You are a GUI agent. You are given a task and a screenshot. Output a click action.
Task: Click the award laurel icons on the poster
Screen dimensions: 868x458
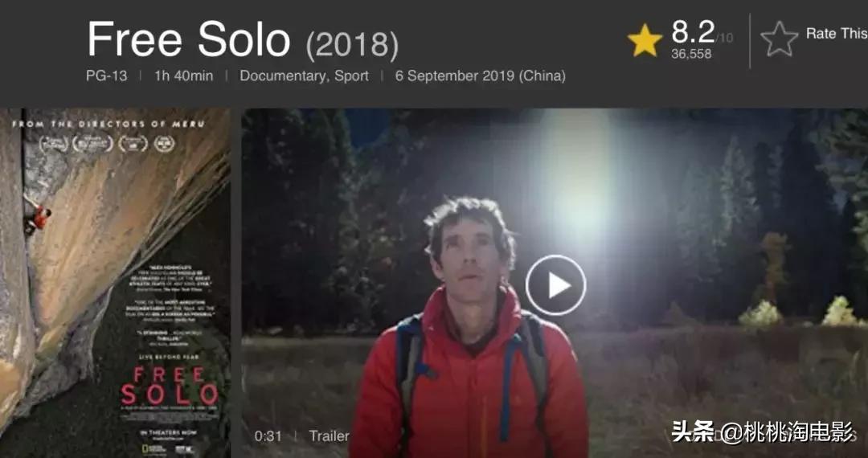point(107,143)
